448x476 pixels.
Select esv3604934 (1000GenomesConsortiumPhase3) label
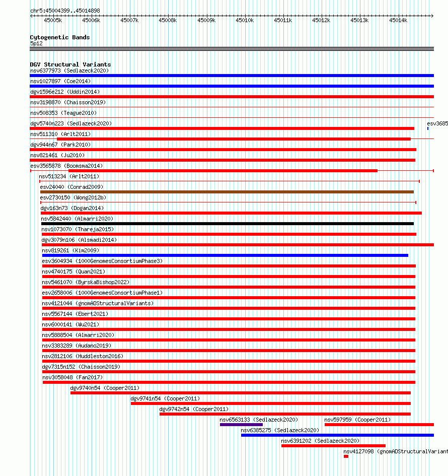102,261
